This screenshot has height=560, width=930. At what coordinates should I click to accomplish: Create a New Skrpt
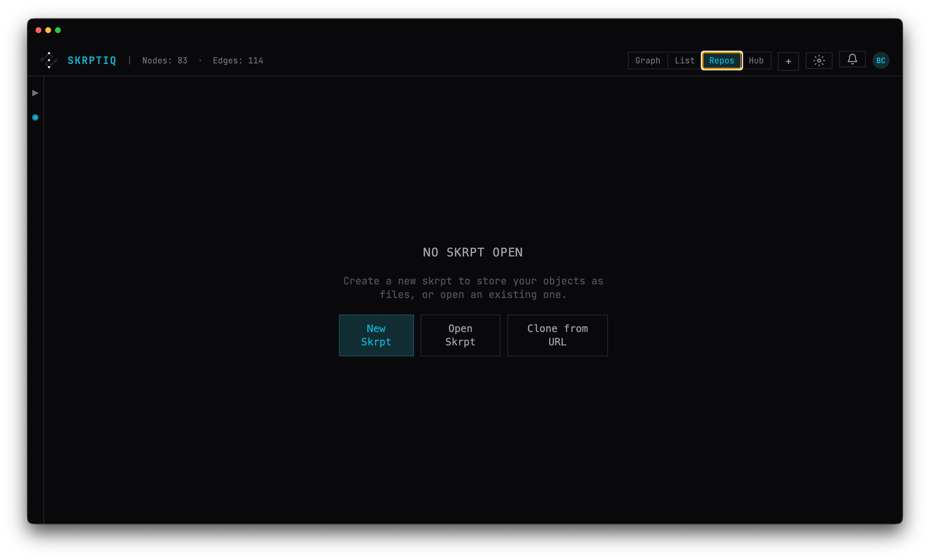click(x=376, y=335)
